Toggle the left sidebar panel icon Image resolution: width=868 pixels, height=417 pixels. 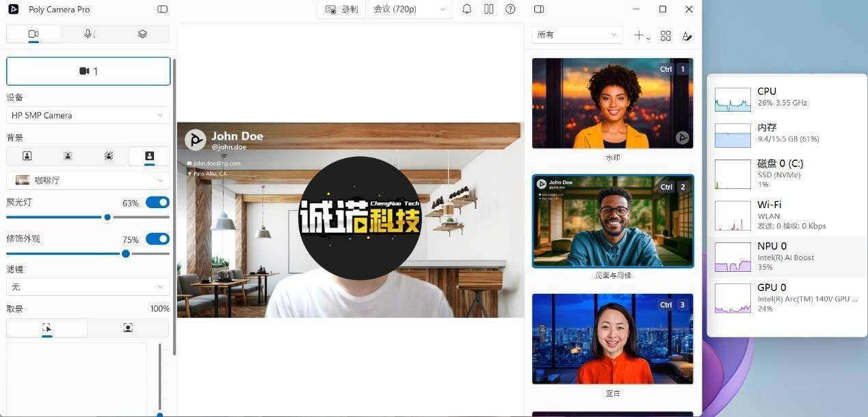click(162, 10)
